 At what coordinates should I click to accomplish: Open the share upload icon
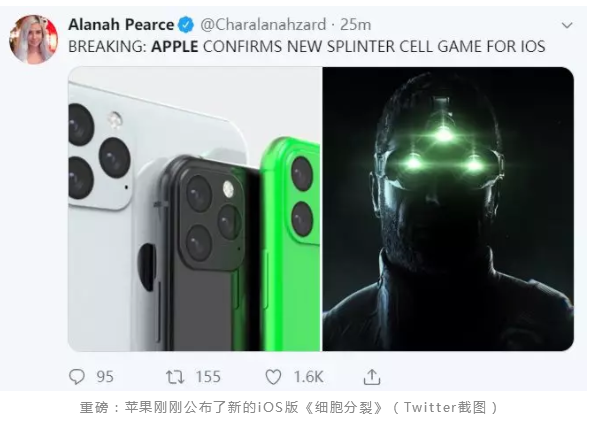pyautogui.click(x=372, y=377)
